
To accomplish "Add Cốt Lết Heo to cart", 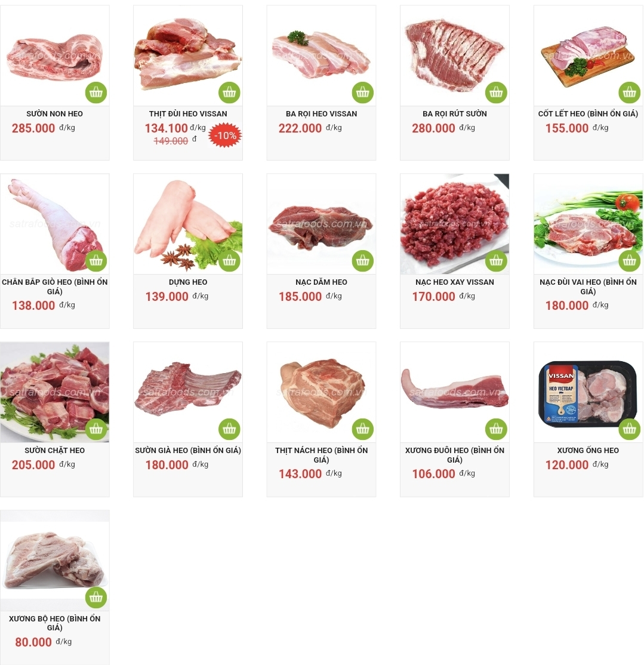I will coord(630,93).
